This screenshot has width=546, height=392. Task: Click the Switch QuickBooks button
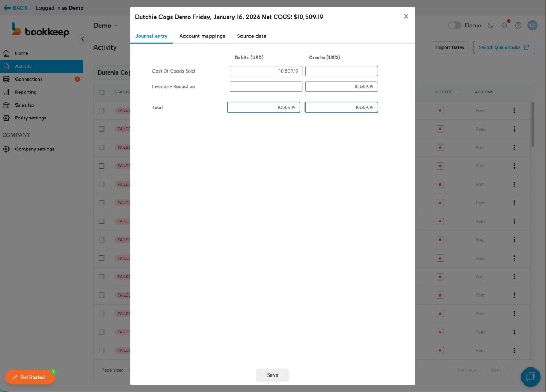(x=504, y=47)
